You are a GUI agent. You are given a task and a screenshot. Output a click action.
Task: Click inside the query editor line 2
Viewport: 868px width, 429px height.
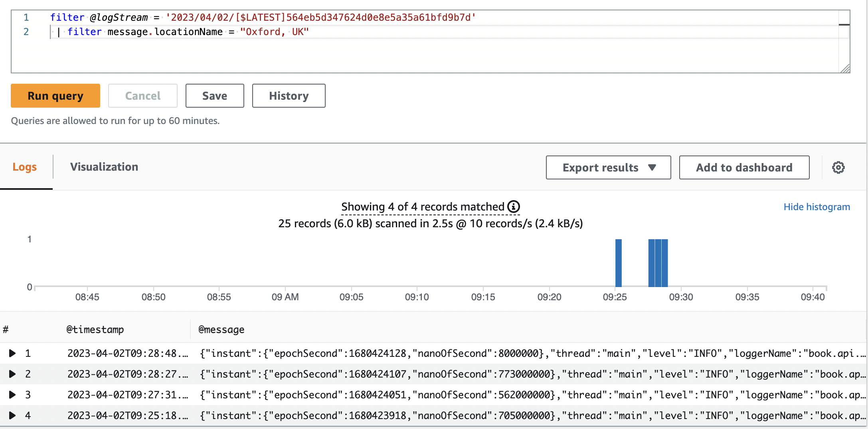point(359,32)
